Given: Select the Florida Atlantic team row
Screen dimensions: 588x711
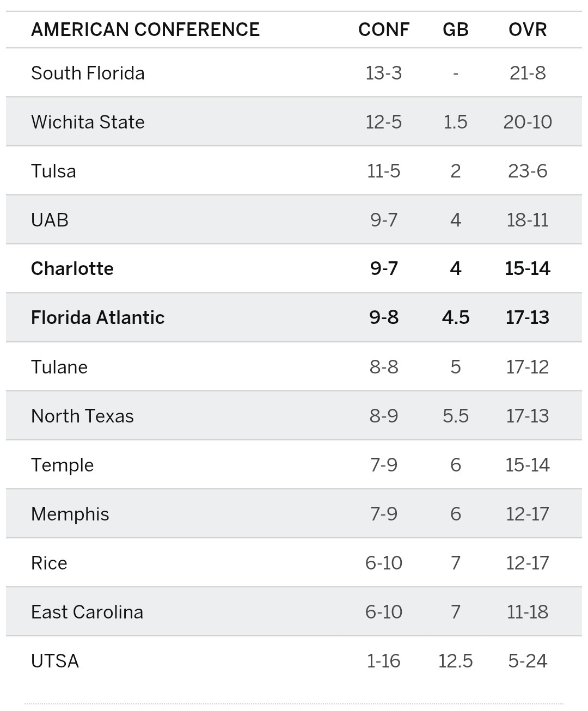Looking at the screenshot, I should pos(97,317).
